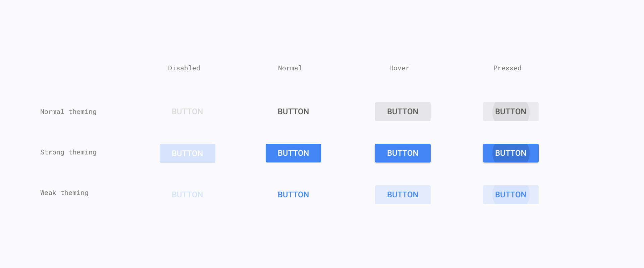This screenshot has width=644, height=268.
Task: Click the disabled Normal theming button
Action: pos(187,112)
